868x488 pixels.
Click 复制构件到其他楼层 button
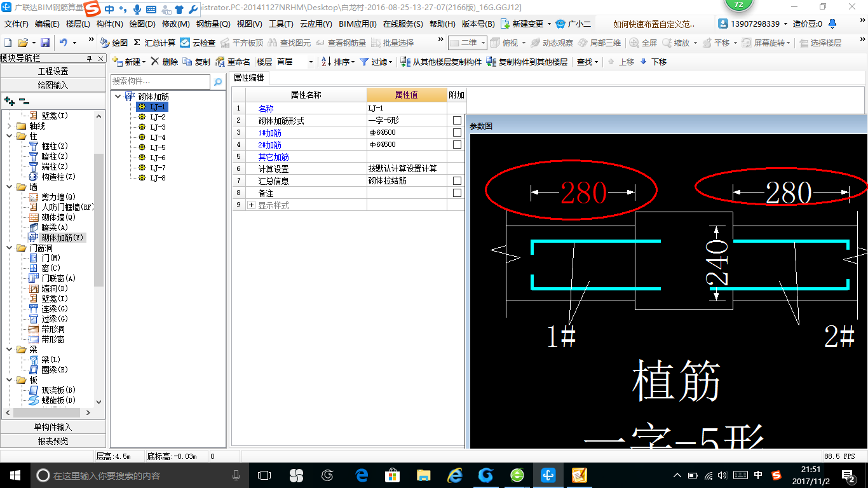coord(527,62)
